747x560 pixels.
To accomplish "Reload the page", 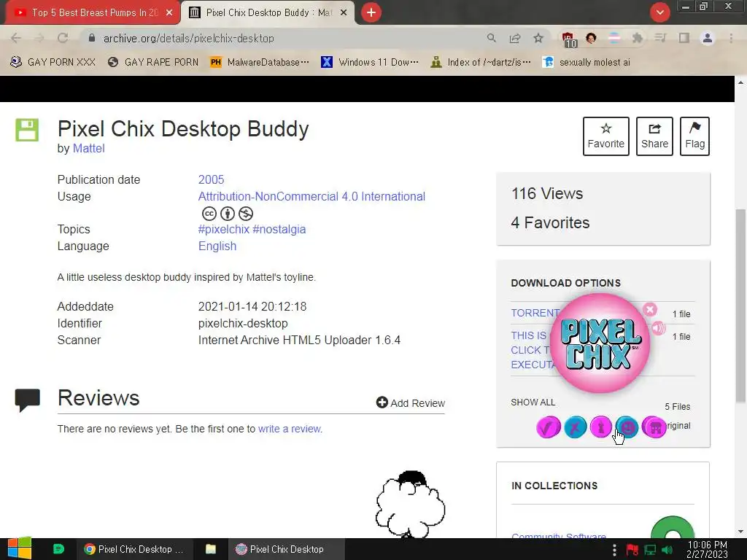I will pyautogui.click(x=63, y=38).
